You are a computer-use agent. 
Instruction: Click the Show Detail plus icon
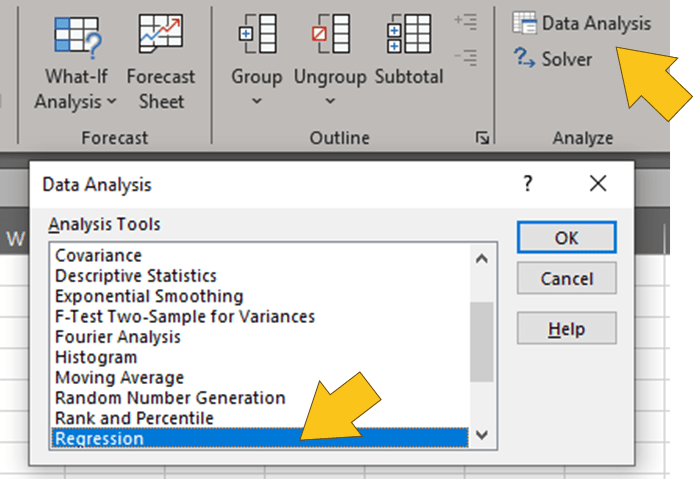465,20
